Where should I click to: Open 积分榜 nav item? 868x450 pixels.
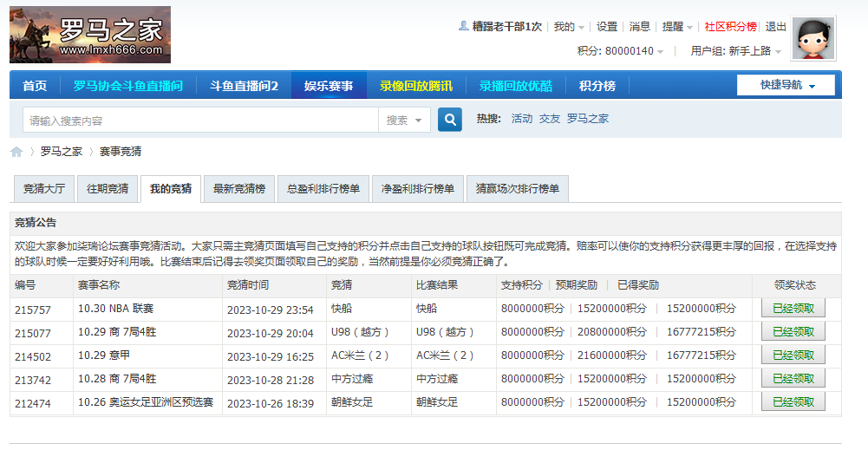click(x=597, y=86)
